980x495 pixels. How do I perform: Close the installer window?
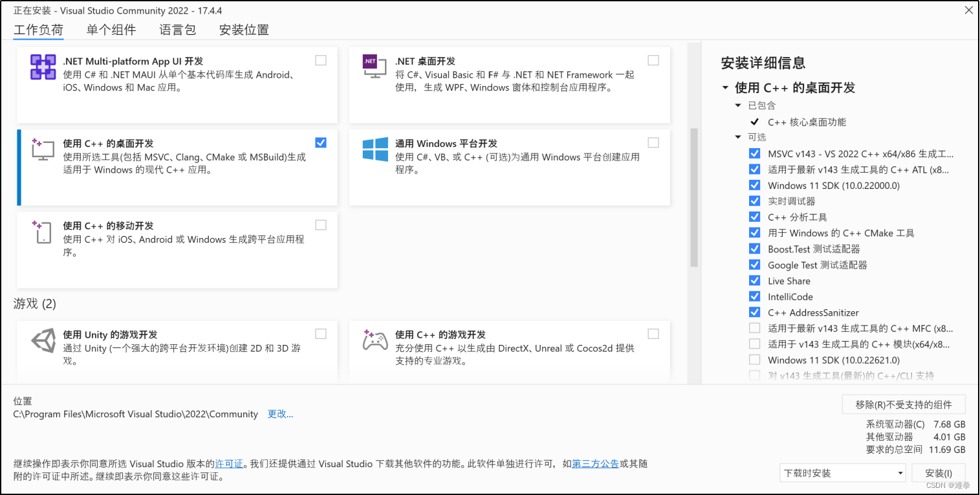tap(968, 10)
